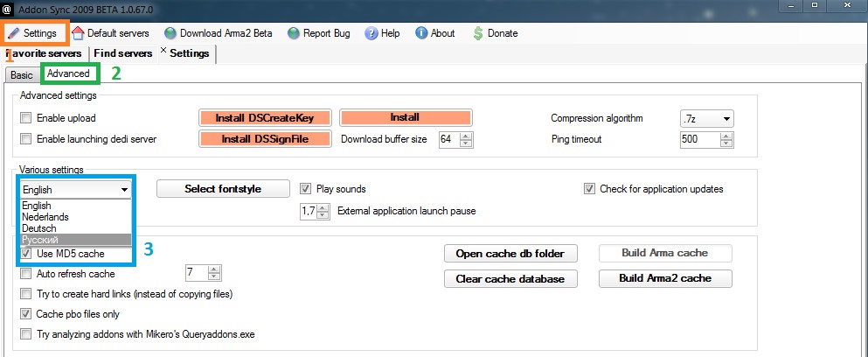Enable Try analyzing addons with Mikero's Queryaddons.exe

tap(25, 334)
